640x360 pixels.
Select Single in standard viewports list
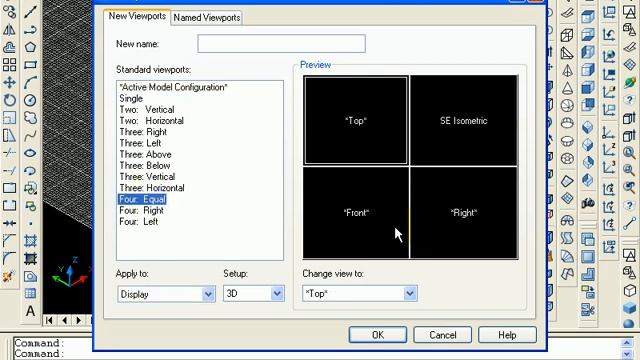131,98
